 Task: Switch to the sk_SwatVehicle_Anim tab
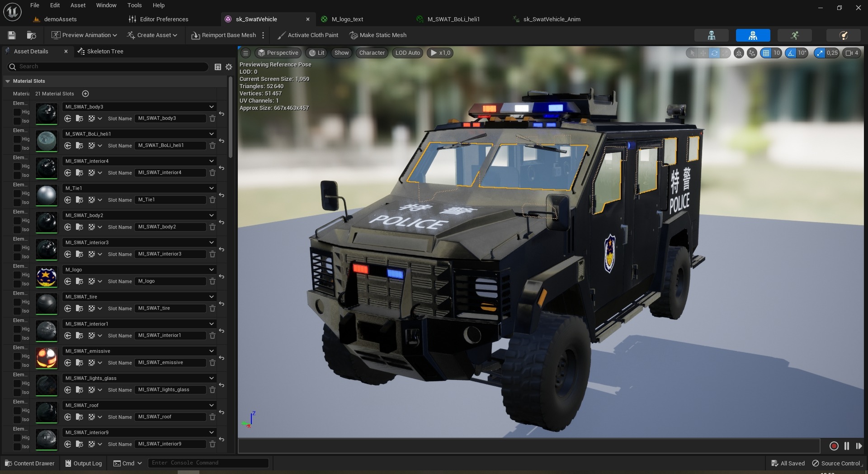pos(552,19)
